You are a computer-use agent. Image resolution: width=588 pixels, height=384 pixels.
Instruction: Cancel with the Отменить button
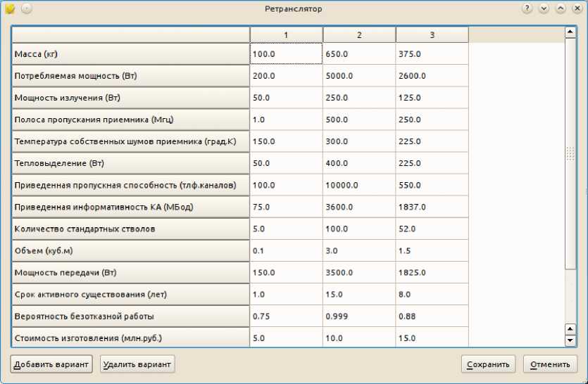(551, 364)
